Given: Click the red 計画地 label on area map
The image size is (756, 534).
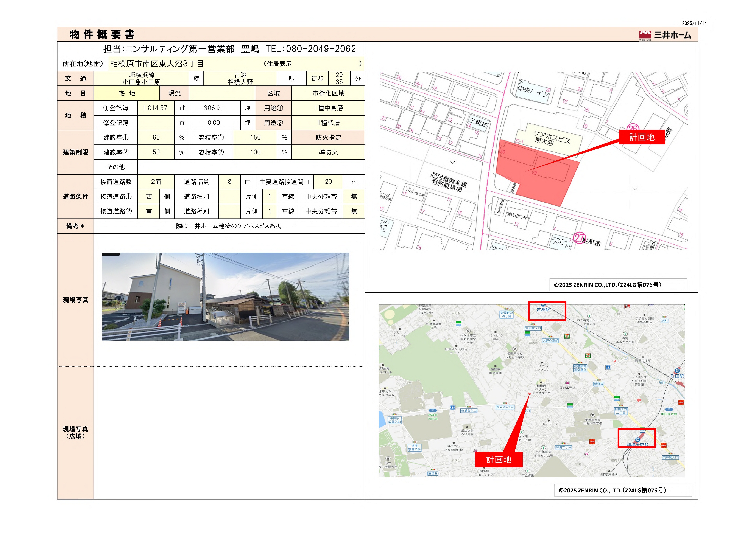Looking at the screenshot, I should pyautogui.click(x=499, y=460).
